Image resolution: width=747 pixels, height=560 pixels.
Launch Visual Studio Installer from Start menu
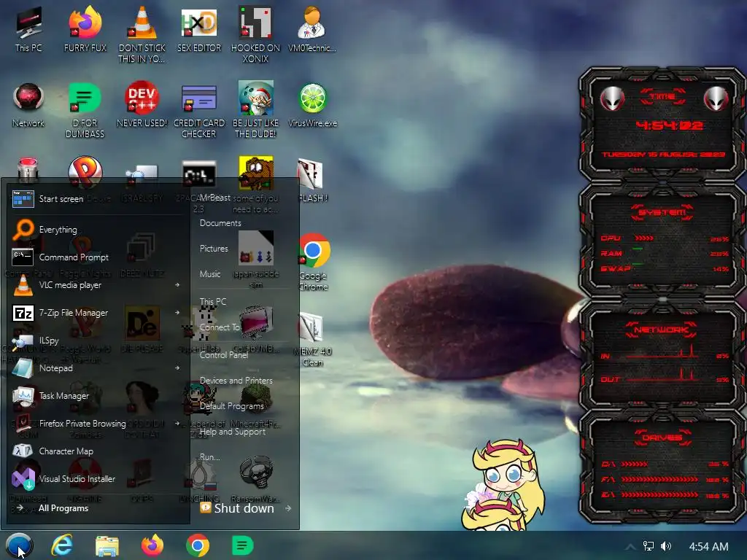(x=96, y=479)
